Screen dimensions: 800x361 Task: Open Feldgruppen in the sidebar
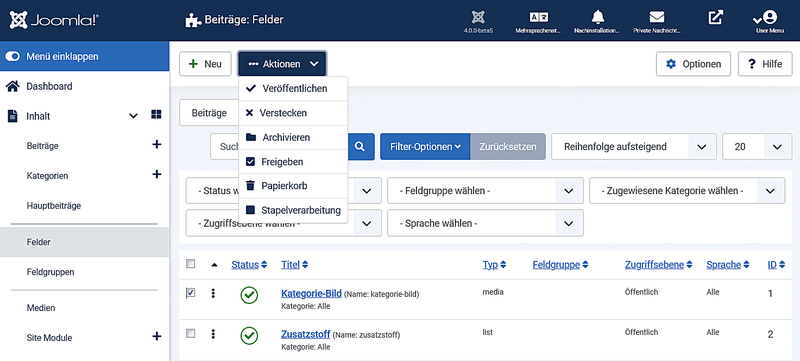point(50,272)
